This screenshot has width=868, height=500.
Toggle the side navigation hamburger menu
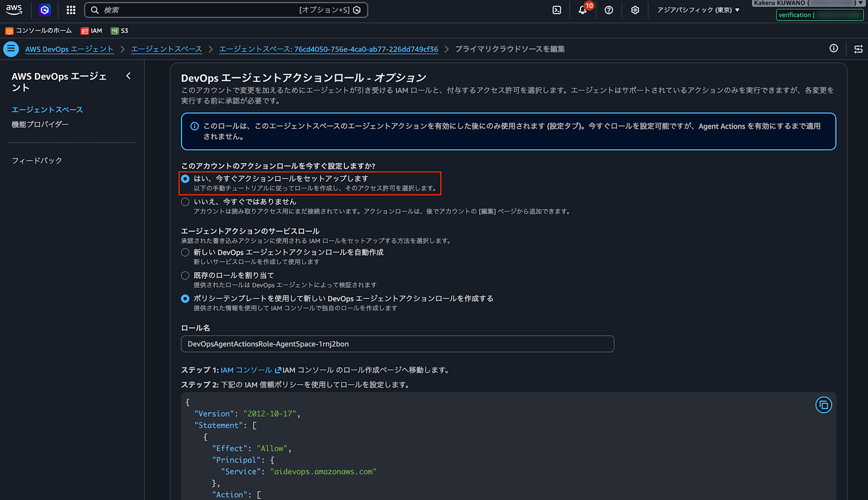(11, 49)
